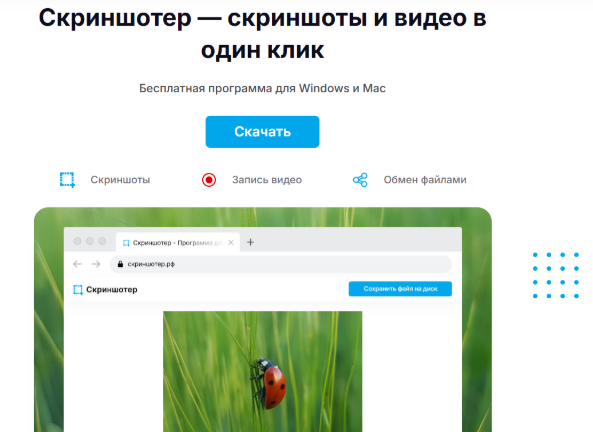Select the Скриншотер - Программа browser tab
This screenshot has width=593, height=432.
tap(178, 242)
